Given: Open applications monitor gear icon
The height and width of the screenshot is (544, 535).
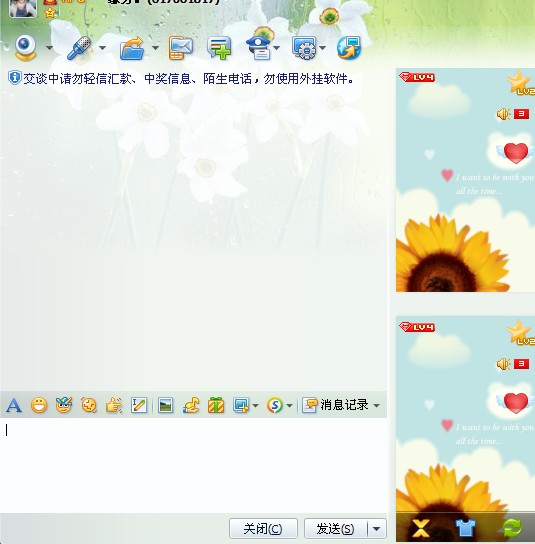Looking at the screenshot, I should point(304,48).
